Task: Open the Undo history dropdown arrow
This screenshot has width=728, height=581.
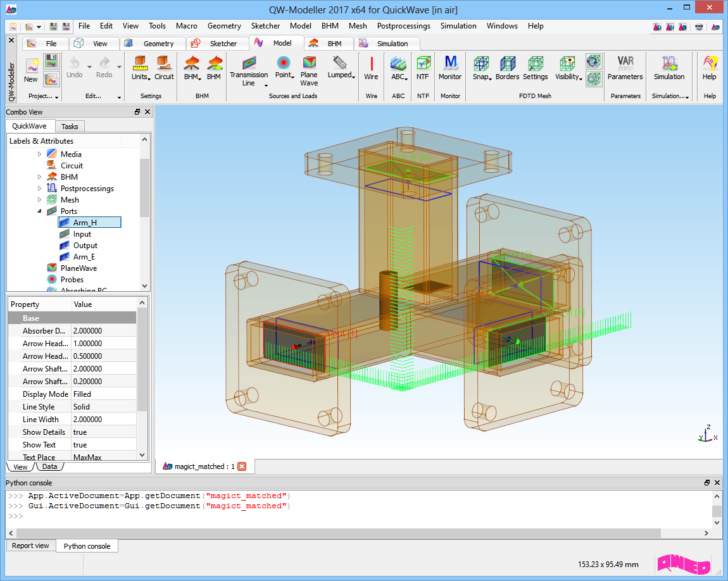Action: 89,67
